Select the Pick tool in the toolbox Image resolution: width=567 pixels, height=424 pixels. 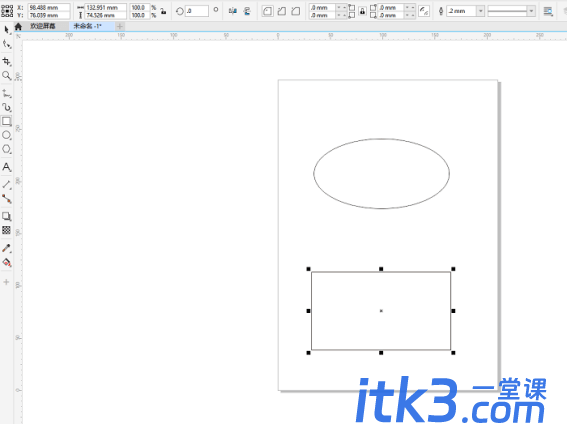click(7, 30)
